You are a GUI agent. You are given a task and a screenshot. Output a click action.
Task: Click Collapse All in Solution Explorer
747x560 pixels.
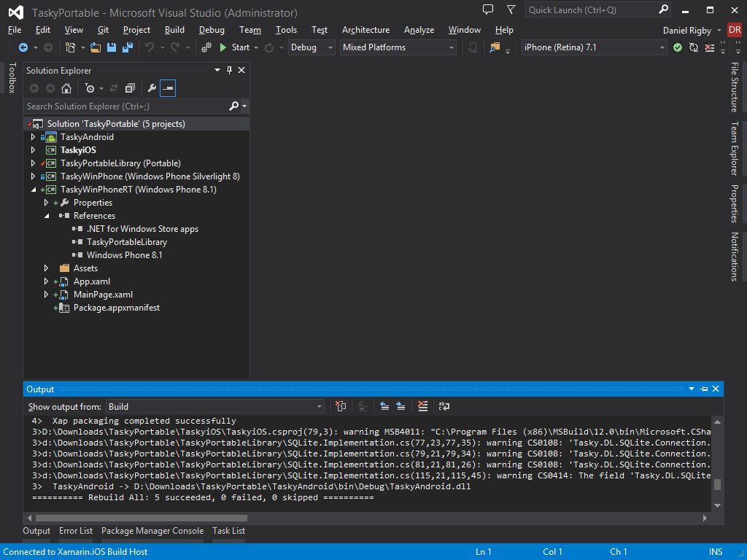[130, 88]
